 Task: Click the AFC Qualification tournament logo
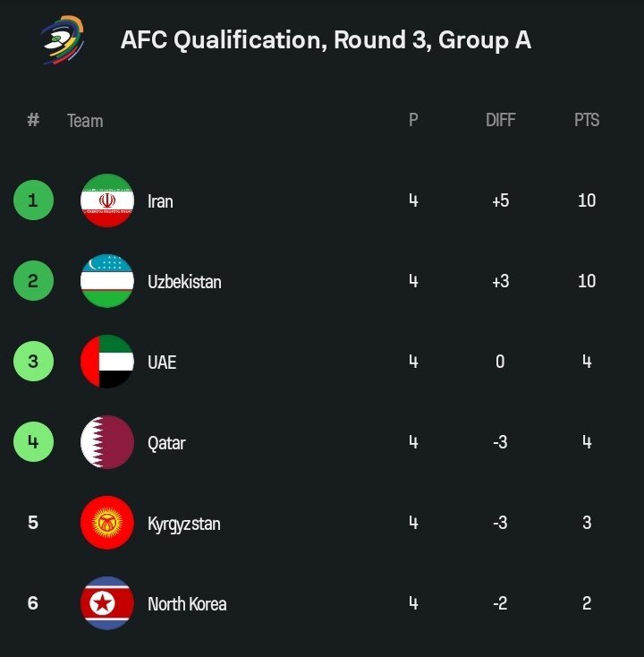pyautogui.click(x=63, y=40)
